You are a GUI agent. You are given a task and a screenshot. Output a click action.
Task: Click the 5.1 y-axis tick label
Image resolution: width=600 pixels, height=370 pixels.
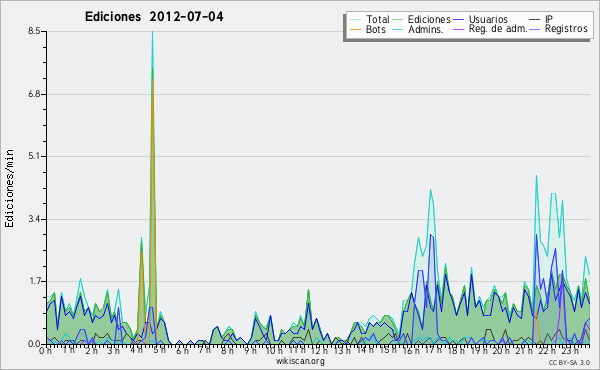pos(34,156)
